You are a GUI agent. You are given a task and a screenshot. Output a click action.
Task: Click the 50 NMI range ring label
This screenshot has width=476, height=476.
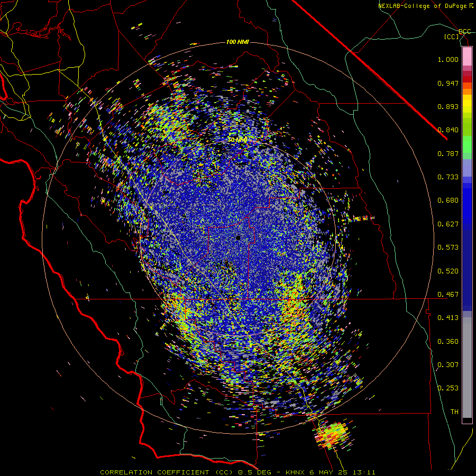[x=237, y=140]
